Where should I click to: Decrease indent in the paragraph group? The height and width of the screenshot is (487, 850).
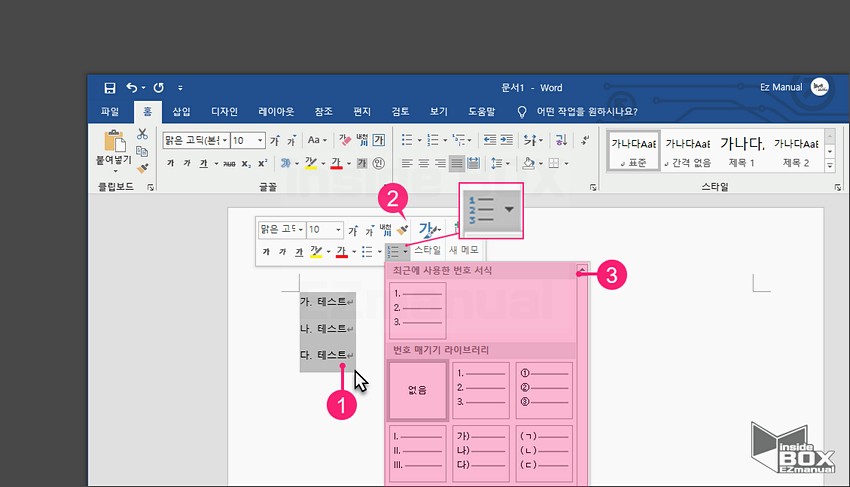tap(490, 140)
